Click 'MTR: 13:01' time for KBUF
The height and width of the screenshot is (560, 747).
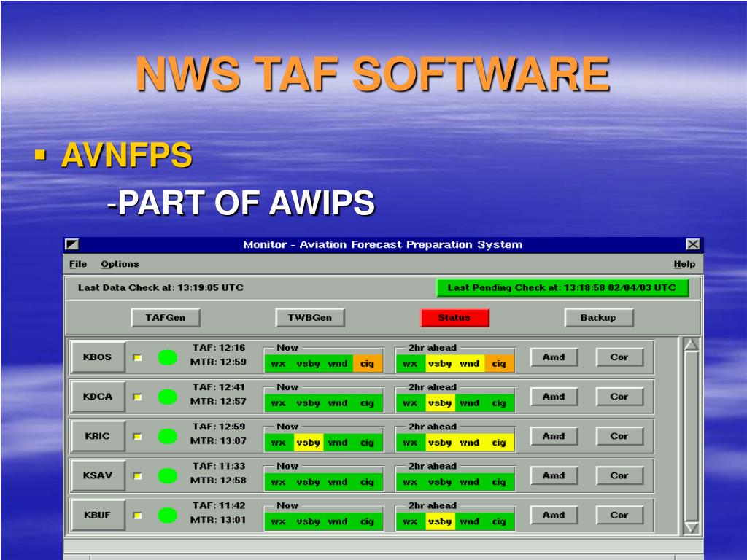coord(218,520)
